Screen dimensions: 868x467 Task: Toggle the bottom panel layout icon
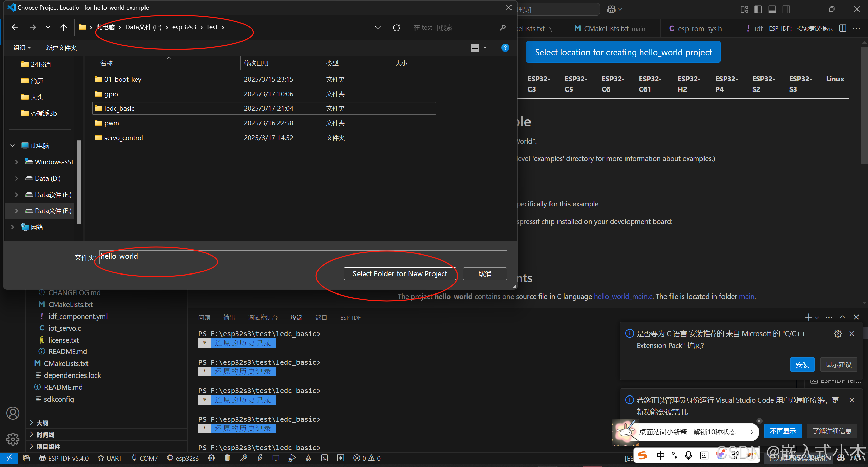pos(772,9)
